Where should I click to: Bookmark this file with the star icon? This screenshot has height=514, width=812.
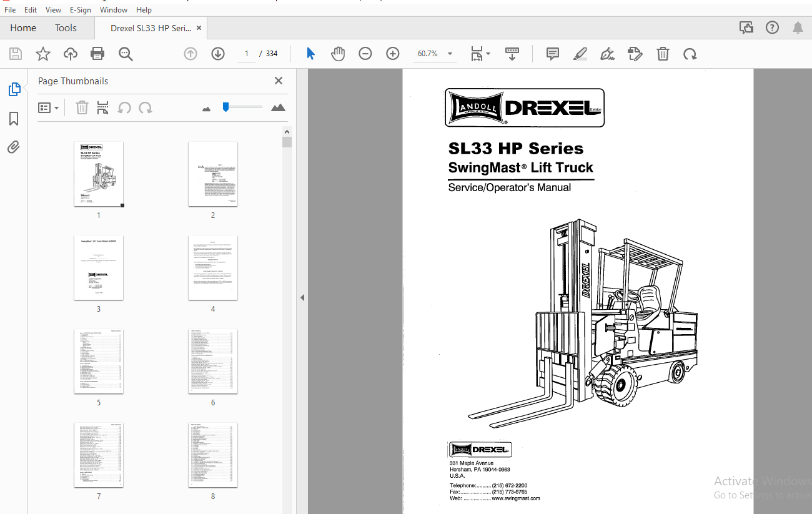(x=43, y=54)
